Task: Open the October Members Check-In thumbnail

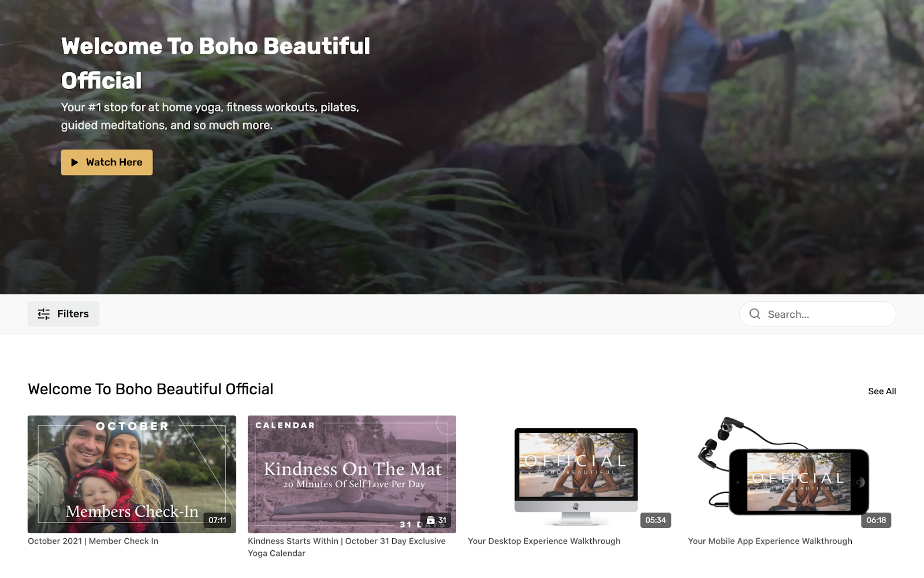Action: (132, 474)
